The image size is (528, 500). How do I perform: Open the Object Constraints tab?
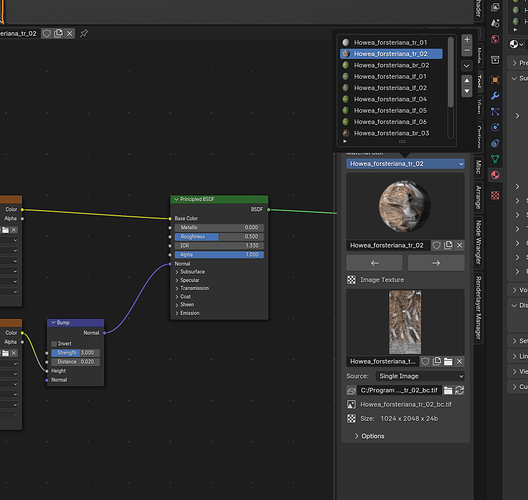tap(495, 143)
